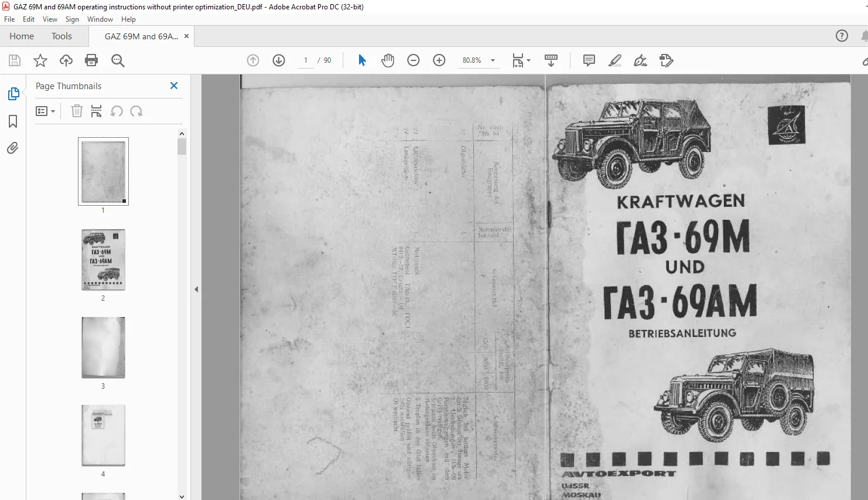Click the thumbnails scrollbar thumb
The image size is (868, 500).
[x=182, y=147]
